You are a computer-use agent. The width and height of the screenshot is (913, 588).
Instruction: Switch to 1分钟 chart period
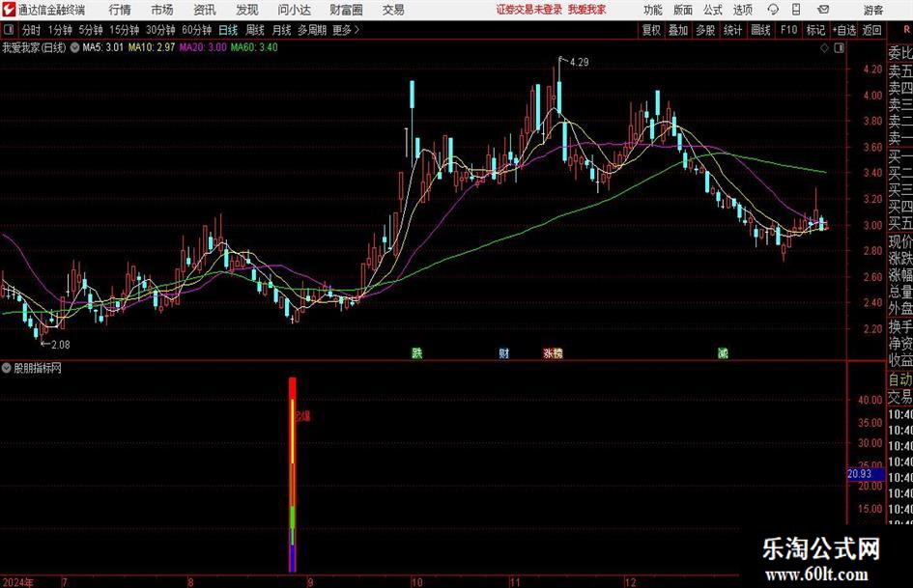tap(60, 30)
